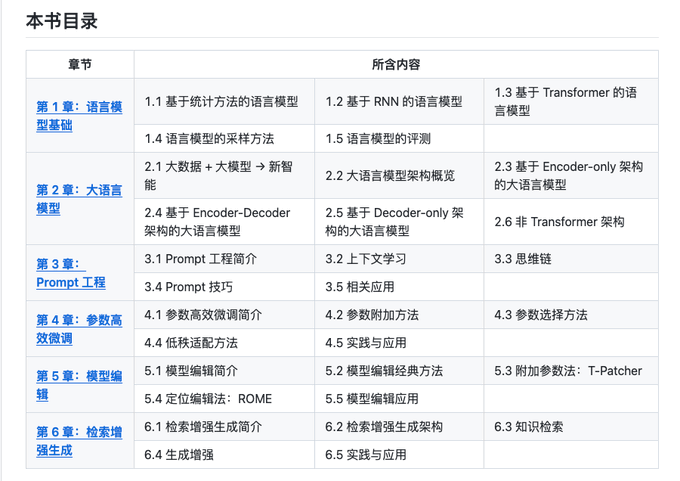Select cell 6.1 检索增强生成简介

click(224, 427)
